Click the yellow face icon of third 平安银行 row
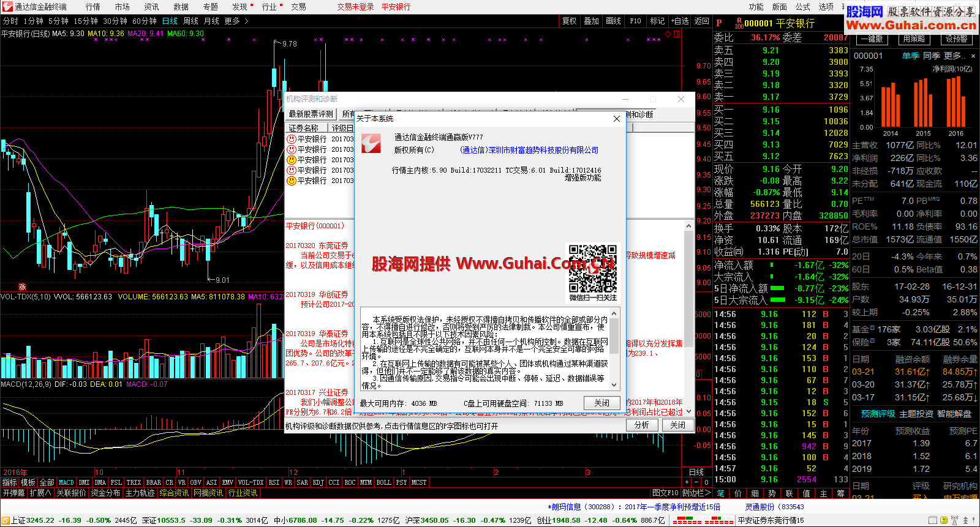 pos(292,160)
